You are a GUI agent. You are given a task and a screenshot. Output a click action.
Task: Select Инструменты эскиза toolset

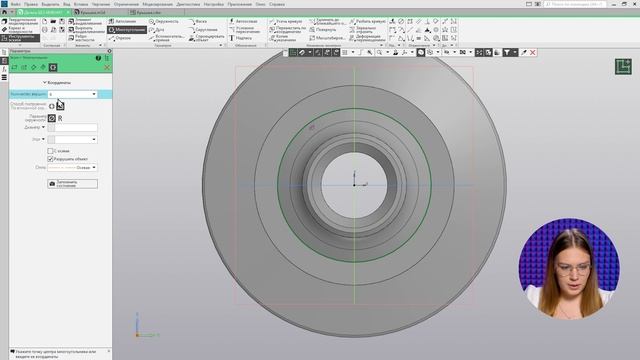20,38
